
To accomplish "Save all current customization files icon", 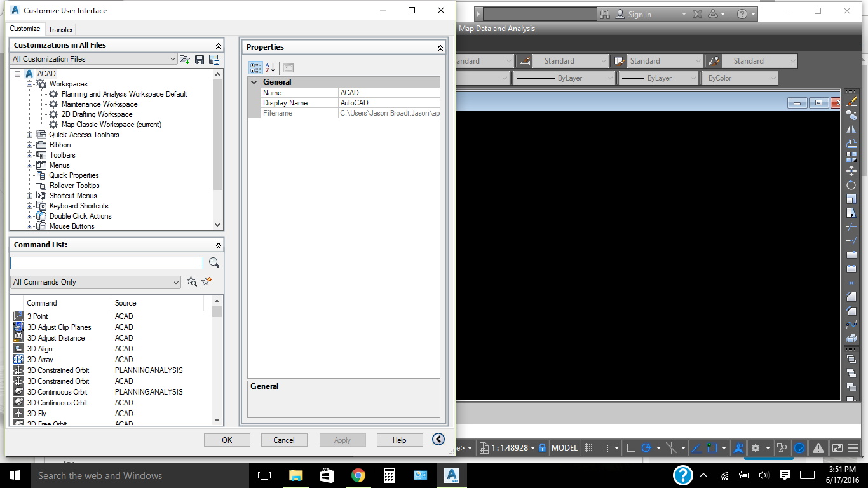I will (199, 58).
